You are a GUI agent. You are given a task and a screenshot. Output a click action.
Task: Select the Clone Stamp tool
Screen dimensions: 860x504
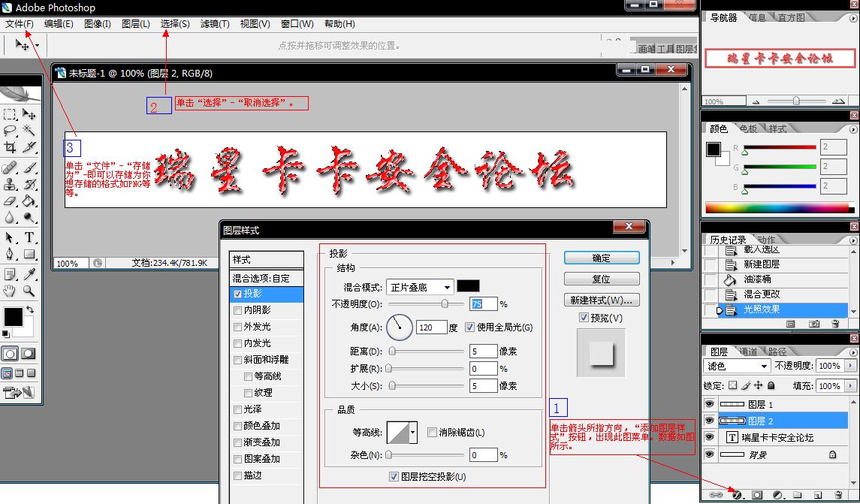pos(9,184)
